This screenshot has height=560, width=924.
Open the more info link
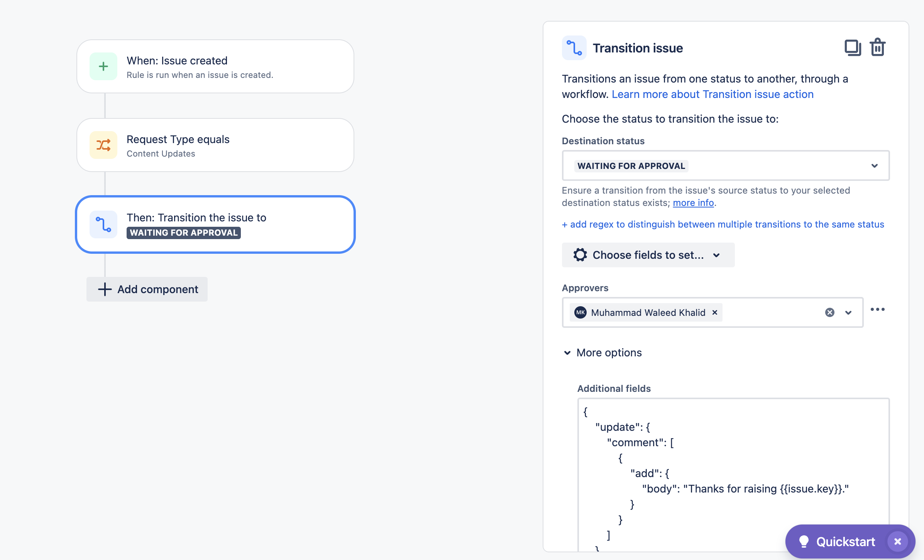click(x=693, y=203)
